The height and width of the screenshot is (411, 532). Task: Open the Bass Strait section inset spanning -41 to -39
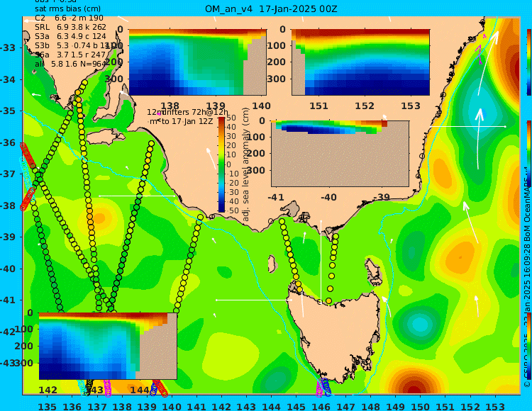point(340,154)
